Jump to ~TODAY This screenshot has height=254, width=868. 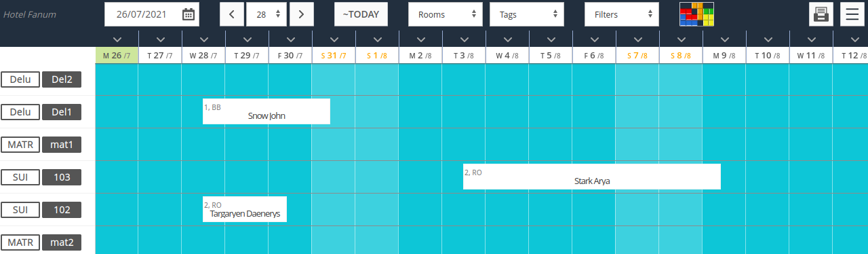coord(361,14)
